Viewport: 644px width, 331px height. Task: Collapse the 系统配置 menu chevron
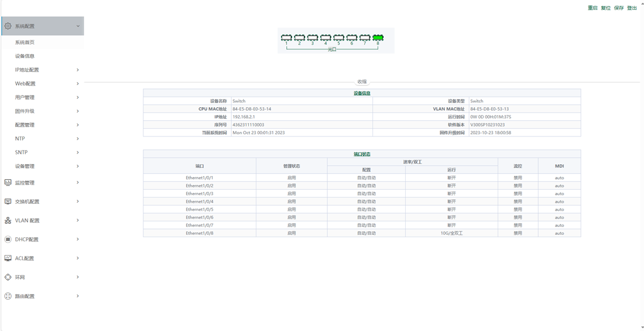click(78, 26)
